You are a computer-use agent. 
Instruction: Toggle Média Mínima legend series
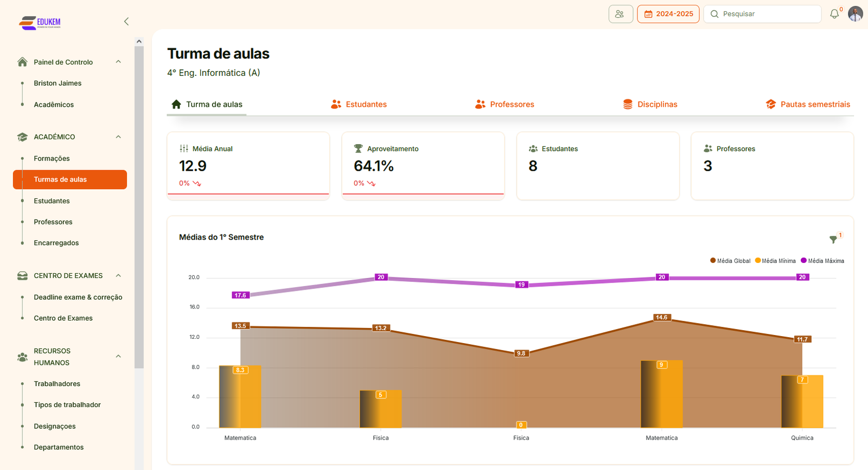click(x=775, y=261)
